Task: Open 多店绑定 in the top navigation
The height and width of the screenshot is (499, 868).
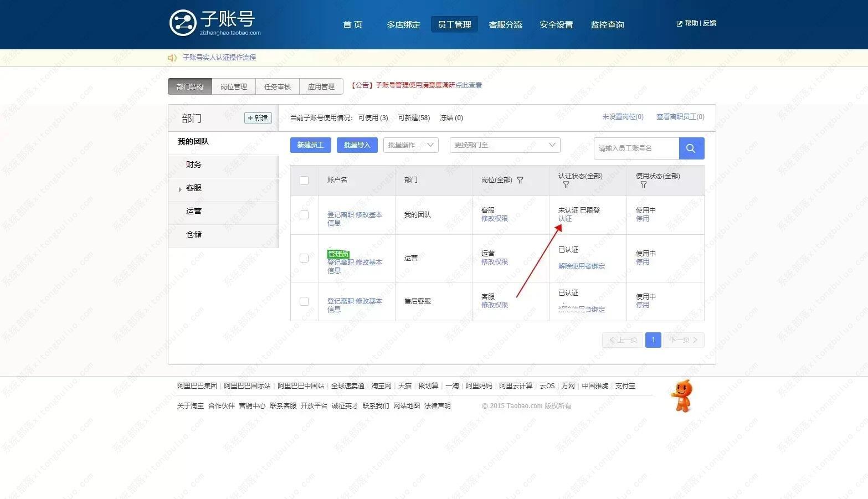Action: [x=403, y=24]
